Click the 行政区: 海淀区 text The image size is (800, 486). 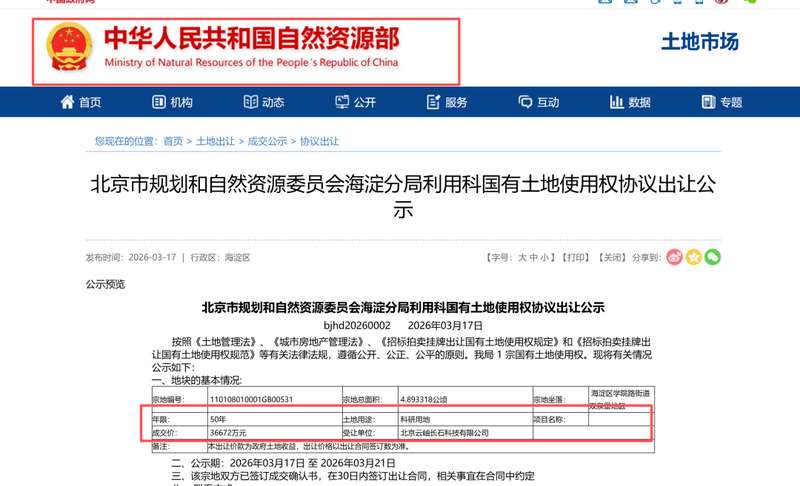[x=220, y=258]
